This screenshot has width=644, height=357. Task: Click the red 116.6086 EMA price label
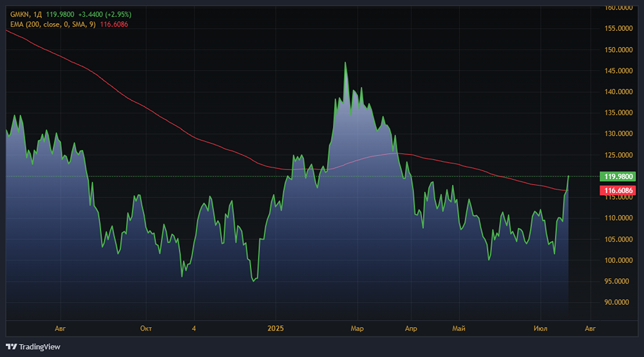click(x=618, y=191)
